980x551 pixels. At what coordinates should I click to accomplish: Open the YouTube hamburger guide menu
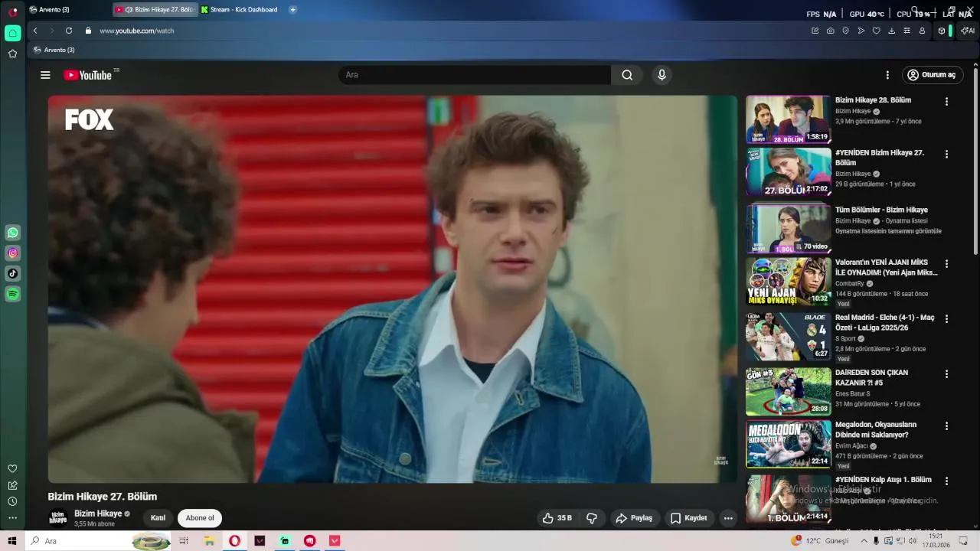45,75
